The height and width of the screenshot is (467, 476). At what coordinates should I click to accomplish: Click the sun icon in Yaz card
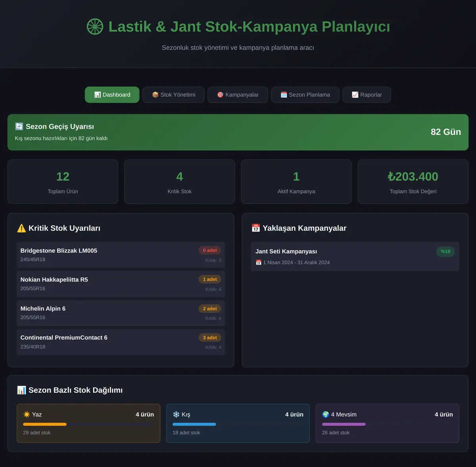[27, 414]
